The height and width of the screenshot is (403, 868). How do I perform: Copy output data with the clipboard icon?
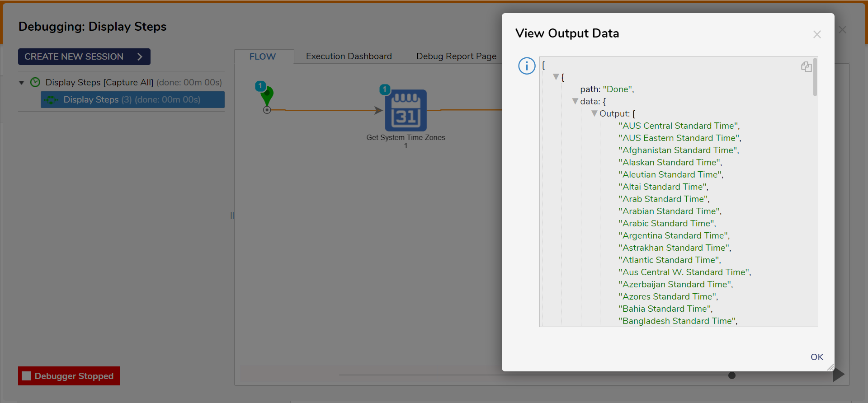click(807, 67)
